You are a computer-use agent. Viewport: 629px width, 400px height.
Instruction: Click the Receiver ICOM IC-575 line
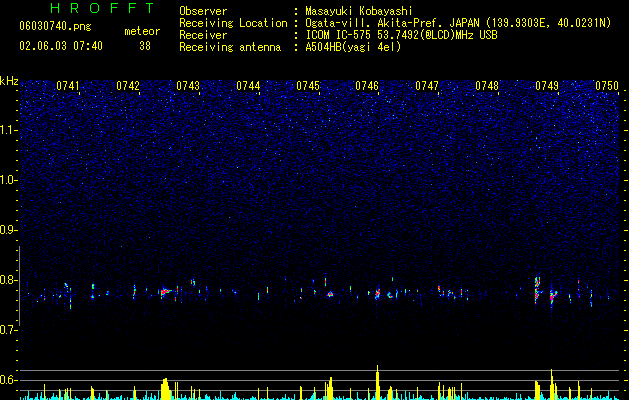[401, 35]
